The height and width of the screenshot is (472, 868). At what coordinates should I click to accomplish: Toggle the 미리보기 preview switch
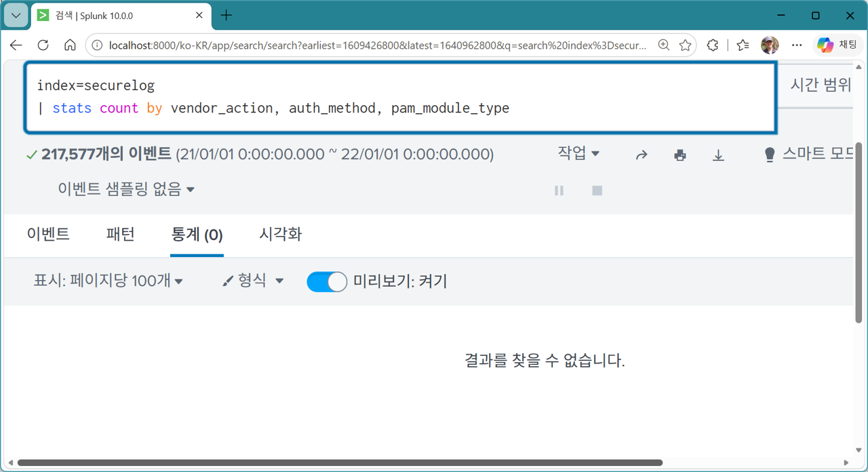pos(327,281)
